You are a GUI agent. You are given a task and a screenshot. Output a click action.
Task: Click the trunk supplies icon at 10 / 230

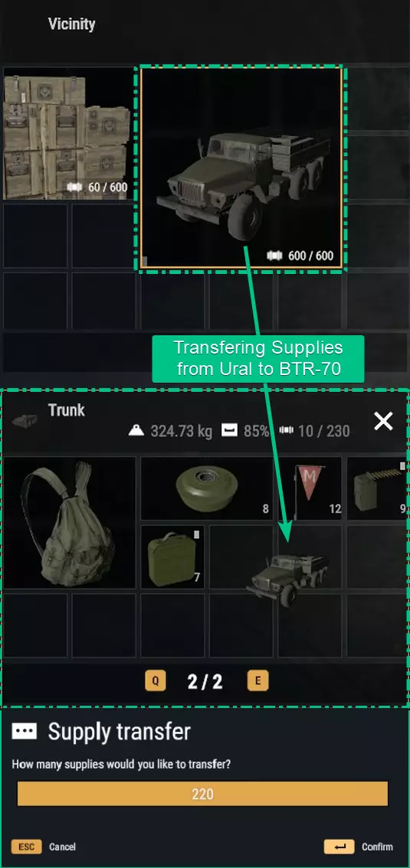(286, 431)
